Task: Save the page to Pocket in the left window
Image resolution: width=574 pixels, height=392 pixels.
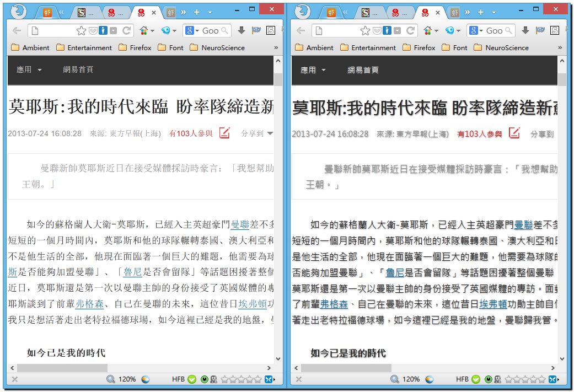Action: (x=93, y=31)
